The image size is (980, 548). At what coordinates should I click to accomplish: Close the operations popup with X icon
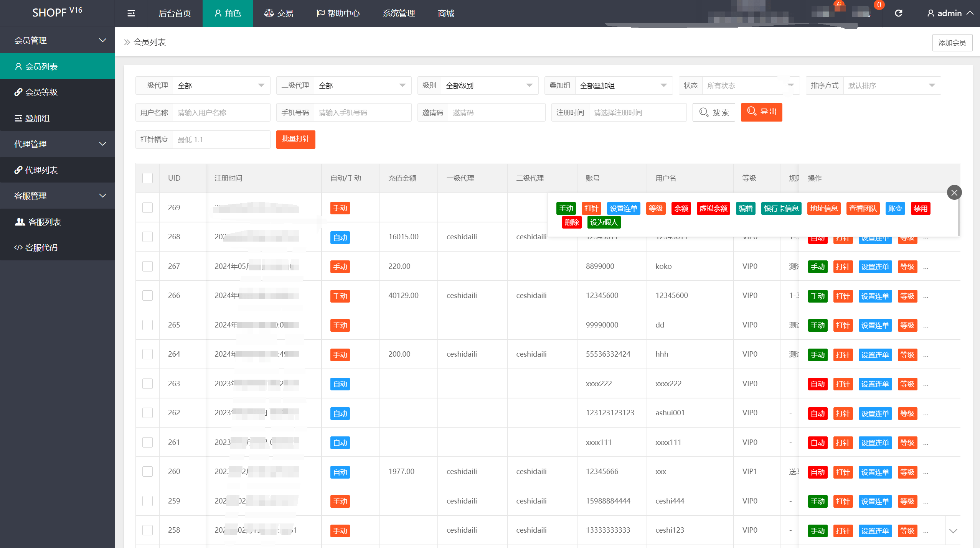coord(954,193)
